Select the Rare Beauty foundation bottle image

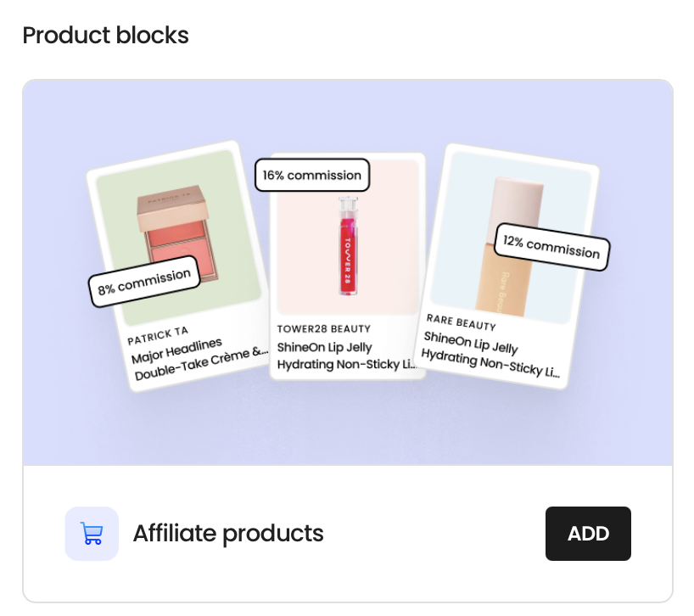tap(511, 238)
